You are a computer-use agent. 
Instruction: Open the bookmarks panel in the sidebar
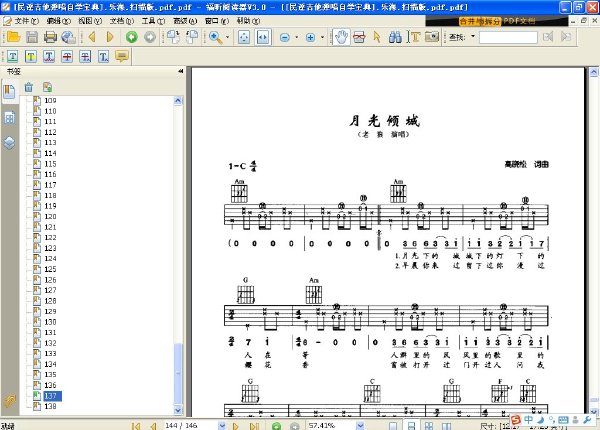tap(9, 92)
